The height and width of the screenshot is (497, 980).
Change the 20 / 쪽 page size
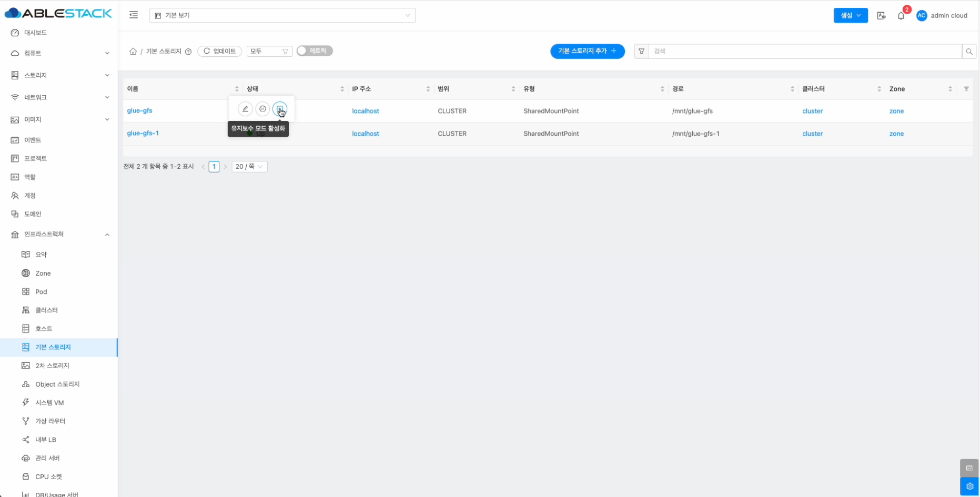(x=249, y=167)
